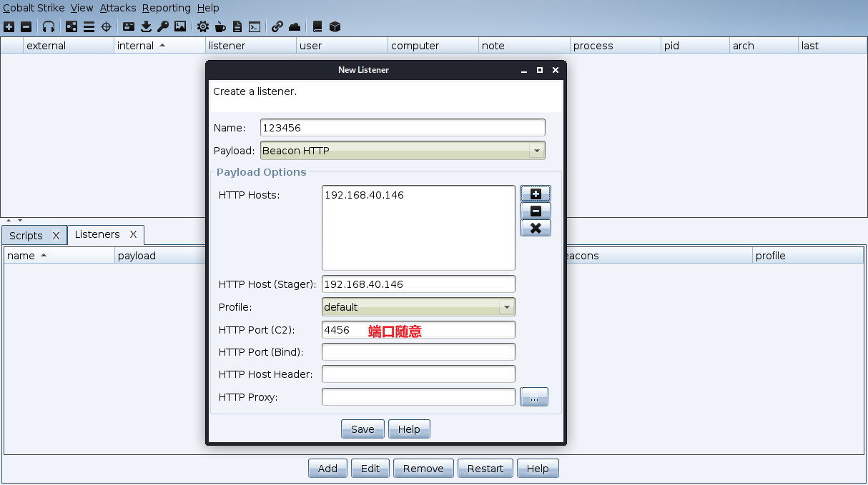This screenshot has height=485, width=868.
Task: Select the Listeners tab
Action: click(97, 234)
